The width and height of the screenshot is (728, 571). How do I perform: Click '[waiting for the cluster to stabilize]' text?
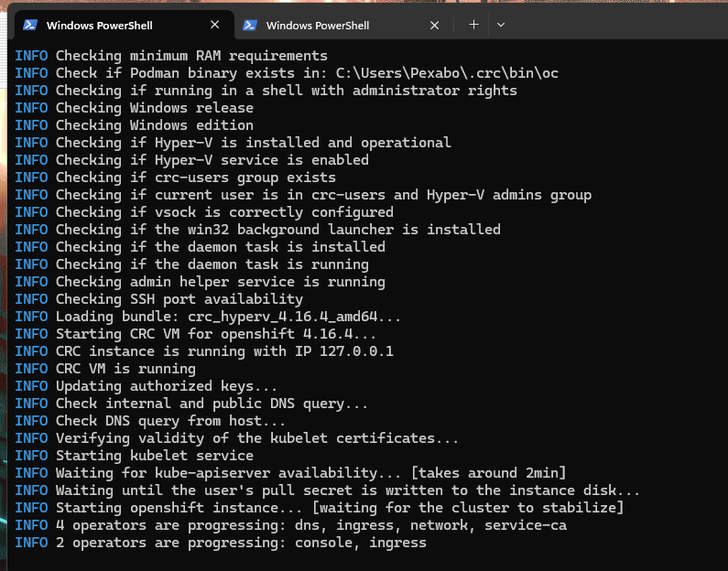tap(468, 508)
